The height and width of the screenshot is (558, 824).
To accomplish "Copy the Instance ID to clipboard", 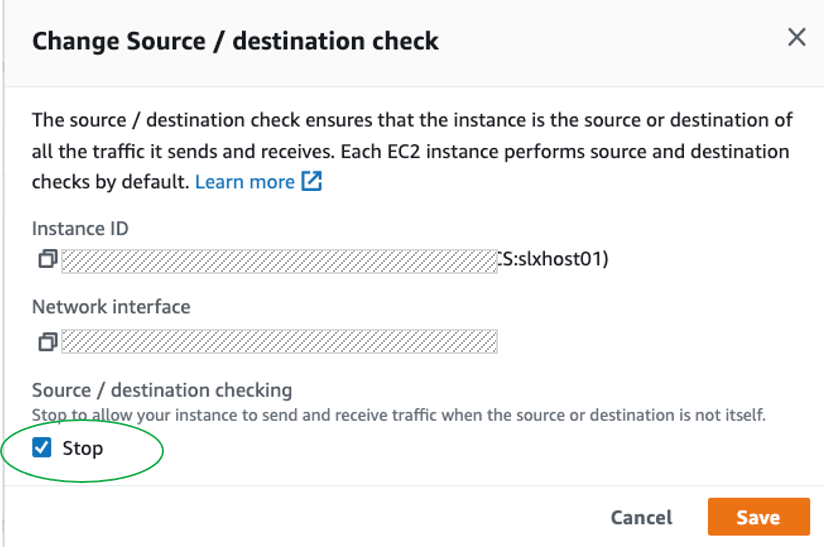I will 47,260.
